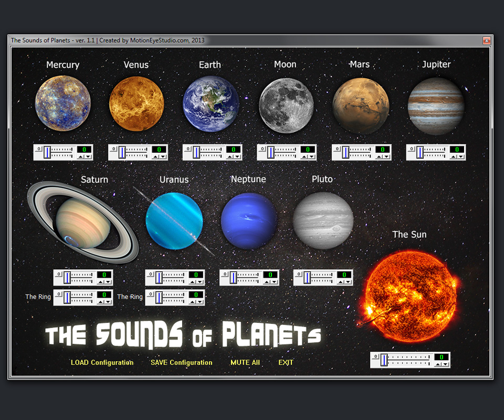Decrease The Sun volume with down arrow
The width and height of the screenshot is (504, 420).
tap(445, 364)
